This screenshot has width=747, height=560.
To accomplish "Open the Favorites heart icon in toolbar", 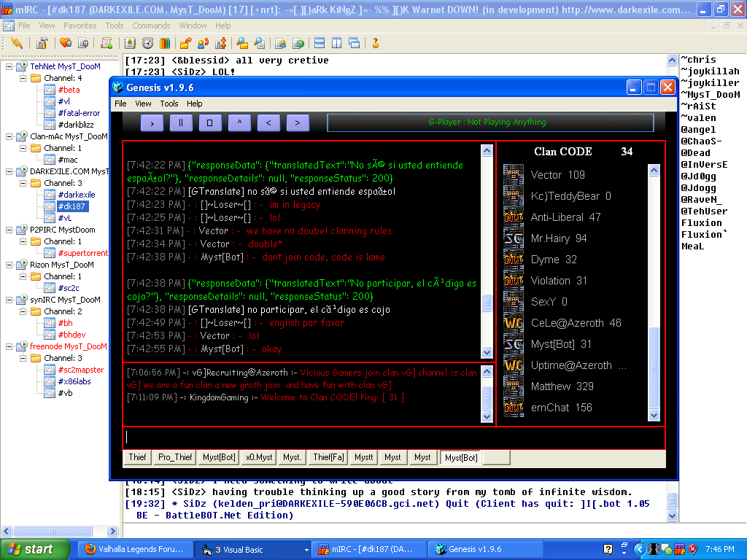I will (66, 43).
